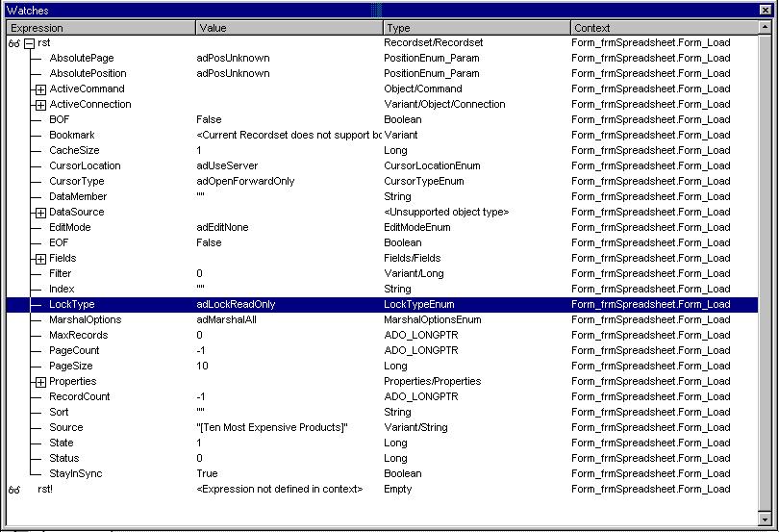
Task: Click the eyeglasses watch icon beside rst!
Action: [x=13, y=490]
